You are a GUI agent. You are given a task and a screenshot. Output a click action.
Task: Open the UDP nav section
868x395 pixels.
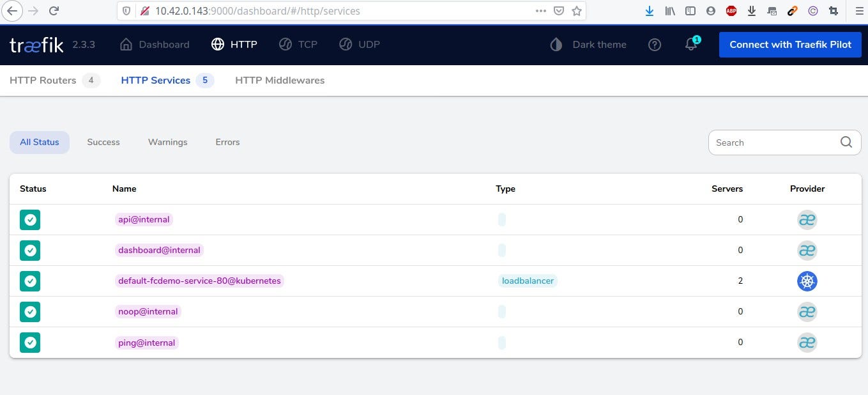[x=359, y=45]
